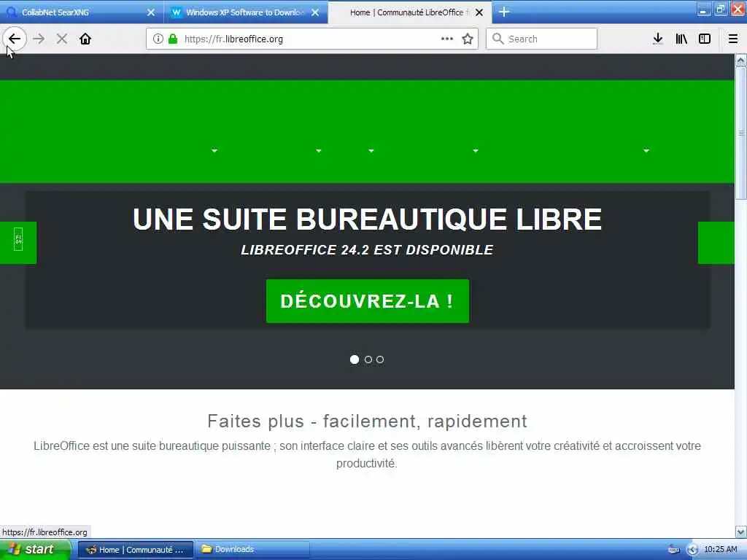The width and height of the screenshot is (747, 560).
Task: Click the LIBREOFFICE 24.2 EST DISPONIBLE subtitle
Action: click(x=367, y=249)
